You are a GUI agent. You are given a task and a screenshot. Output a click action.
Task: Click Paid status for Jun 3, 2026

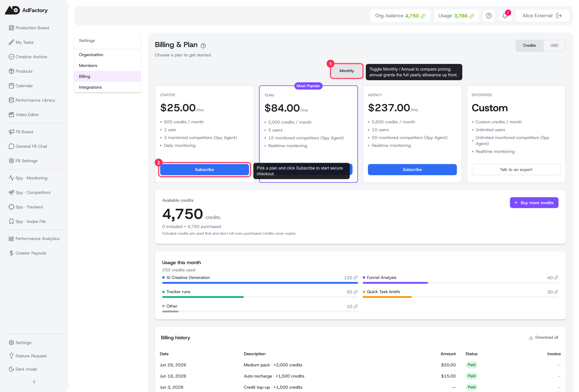click(x=471, y=387)
